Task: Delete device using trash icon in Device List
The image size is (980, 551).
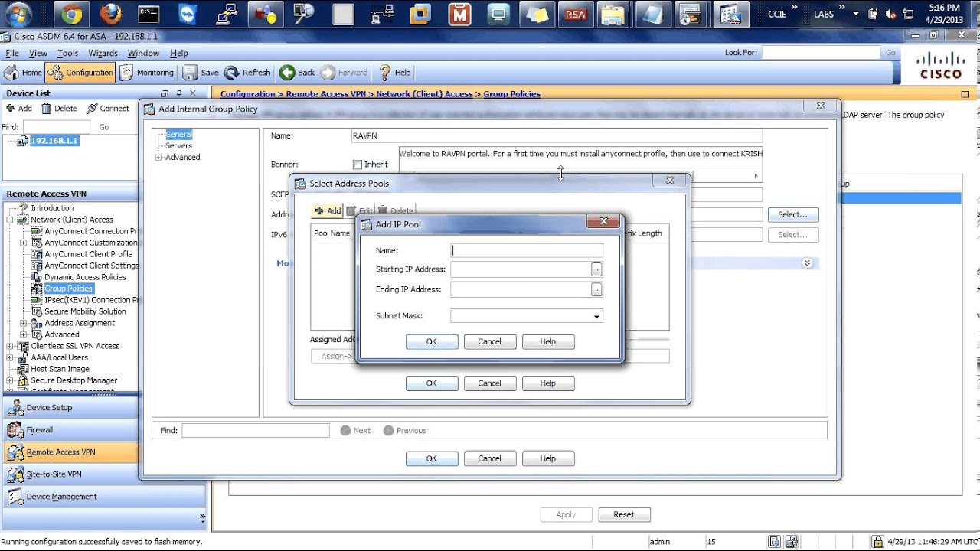Action: [x=59, y=109]
